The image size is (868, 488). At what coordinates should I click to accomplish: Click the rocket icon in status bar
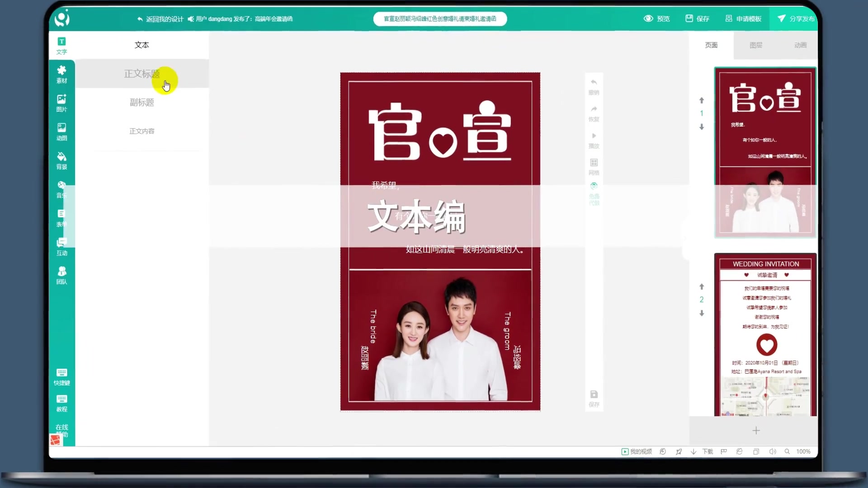[679, 451]
